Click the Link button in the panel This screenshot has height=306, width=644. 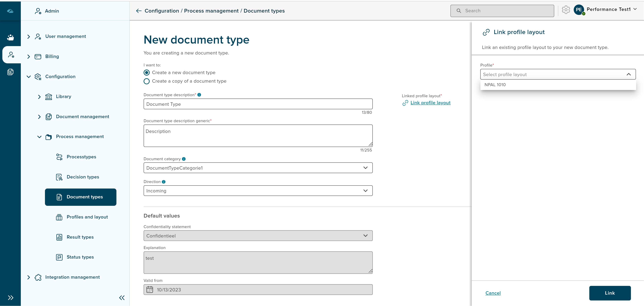(x=610, y=293)
